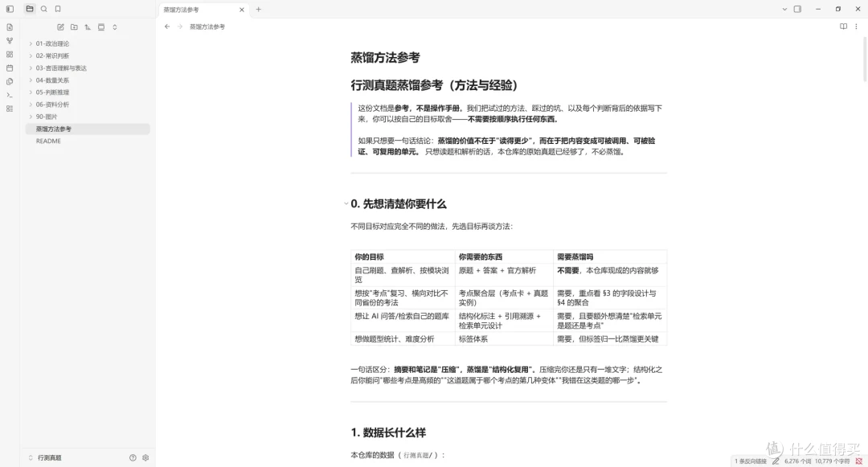Click the main title 蒸馏方法参考
868x467 pixels.
(385, 58)
